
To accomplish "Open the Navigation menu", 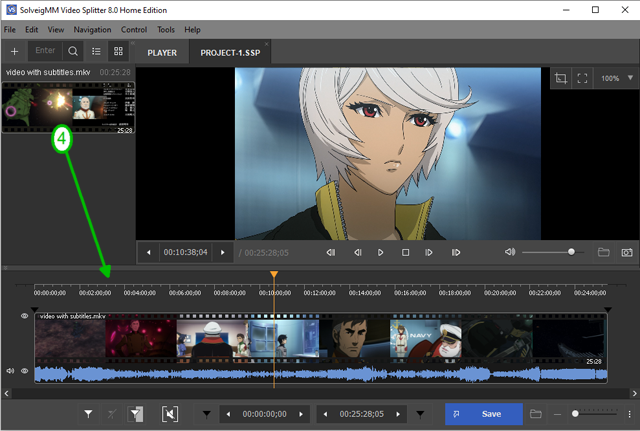I will point(92,29).
